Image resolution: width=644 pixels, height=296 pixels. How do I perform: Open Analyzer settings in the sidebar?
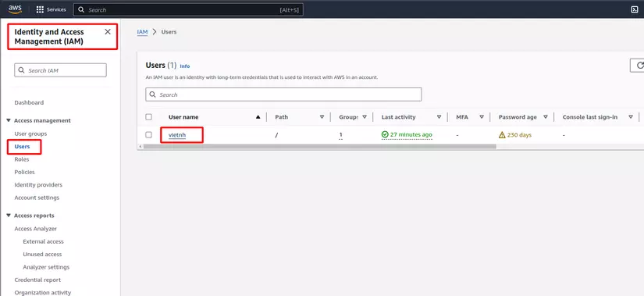click(46, 267)
